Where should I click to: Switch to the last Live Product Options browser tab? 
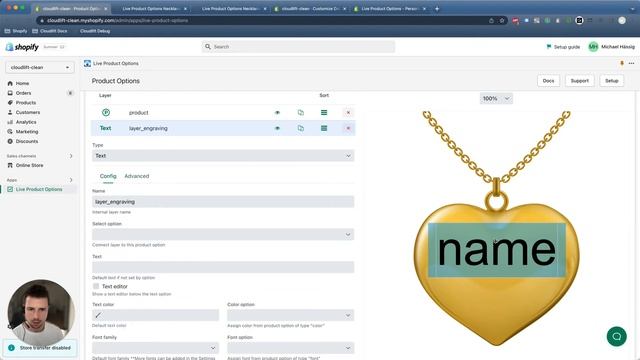390,9
